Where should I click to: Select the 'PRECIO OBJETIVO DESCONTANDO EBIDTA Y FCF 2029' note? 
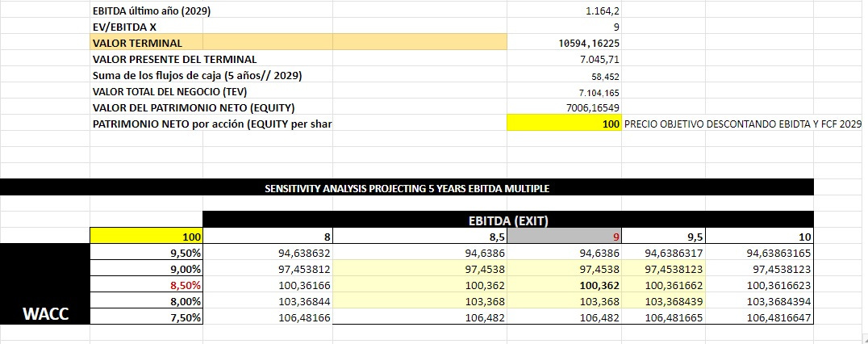[742, 124]
